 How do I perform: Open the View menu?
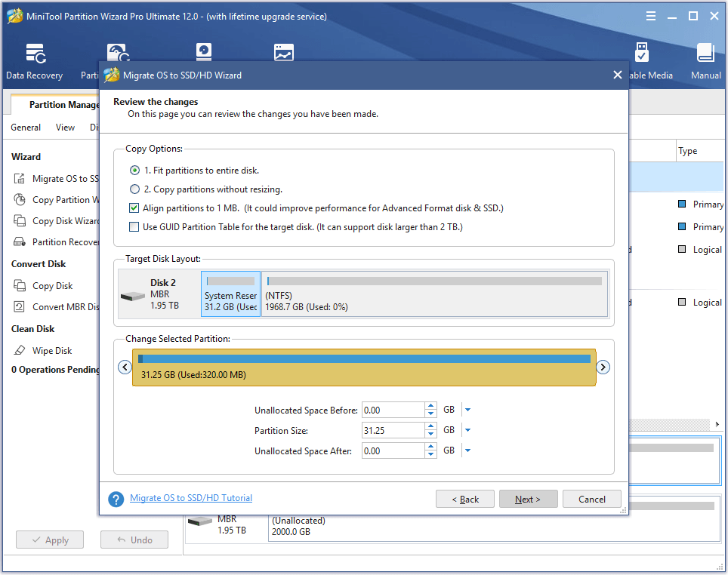click(x=65, y=128)
